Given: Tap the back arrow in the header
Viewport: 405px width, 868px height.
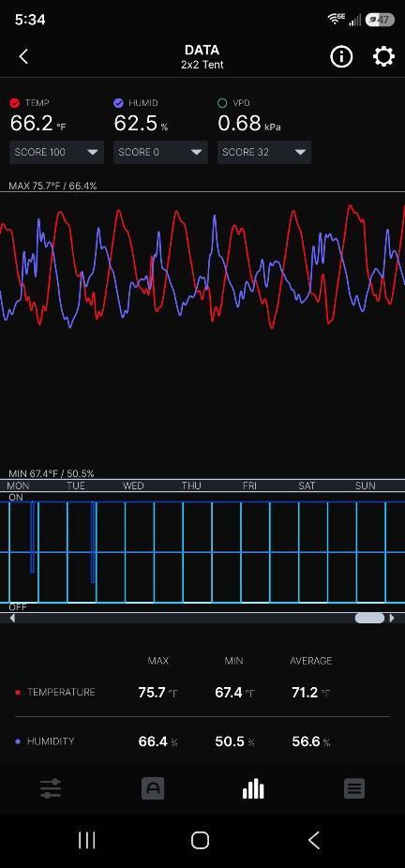Looking at the screenshot, I should 23,56.
